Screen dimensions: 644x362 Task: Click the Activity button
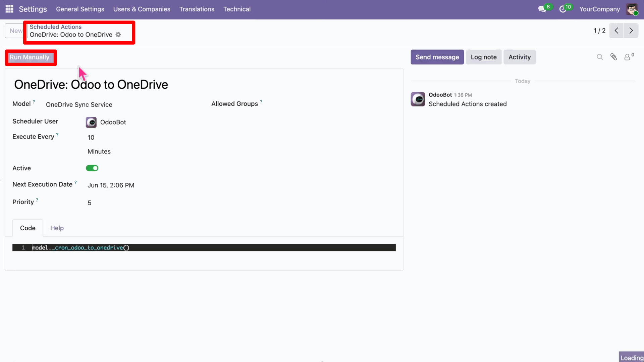(x=520, y=57)
